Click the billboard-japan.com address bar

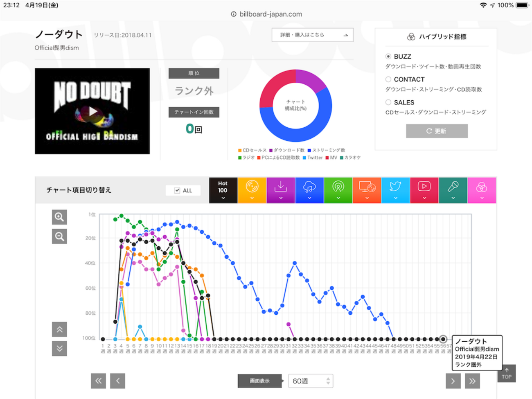266,14
